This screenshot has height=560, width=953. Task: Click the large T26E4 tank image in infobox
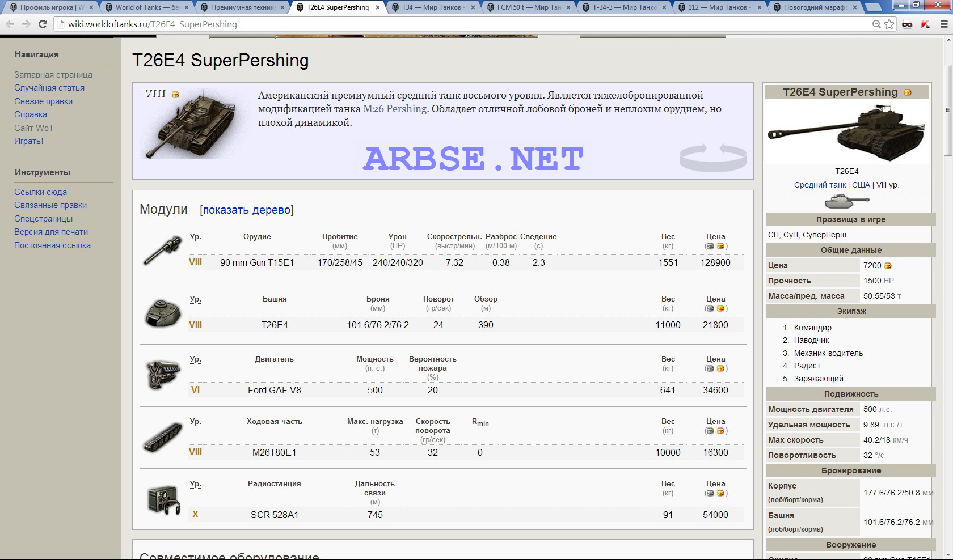(847, 132)
